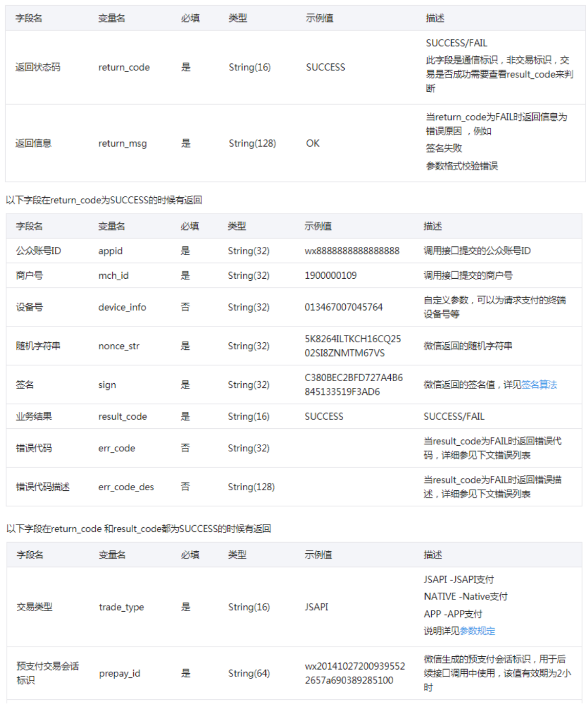Click the prepay_id example value wx20141027200939552

355,667
